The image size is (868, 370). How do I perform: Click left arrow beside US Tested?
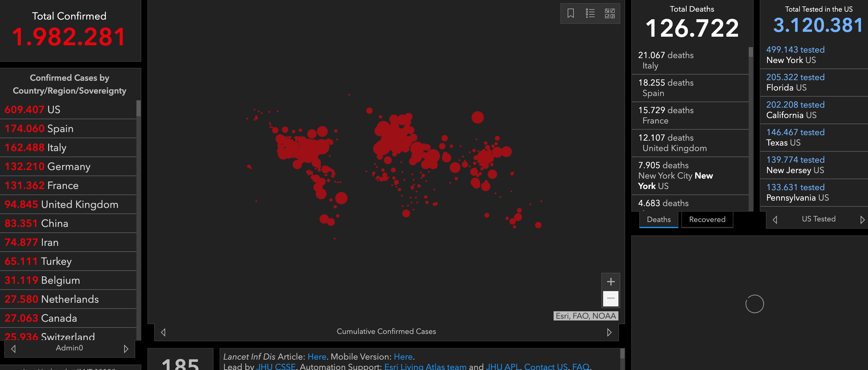tap(775, 220)
